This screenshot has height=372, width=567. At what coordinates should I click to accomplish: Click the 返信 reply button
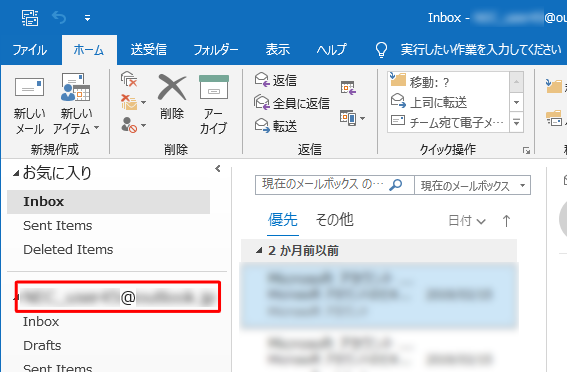pyautogui.click(x=276, y=80)
